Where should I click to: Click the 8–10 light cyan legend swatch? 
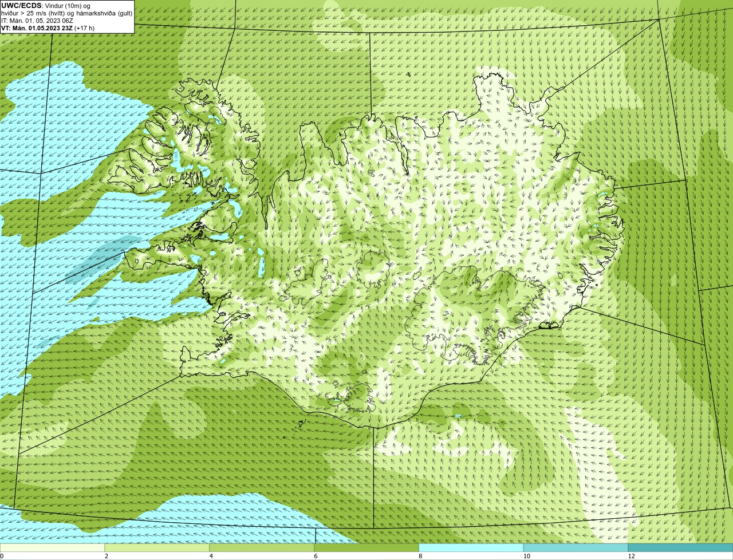(471, 548)
